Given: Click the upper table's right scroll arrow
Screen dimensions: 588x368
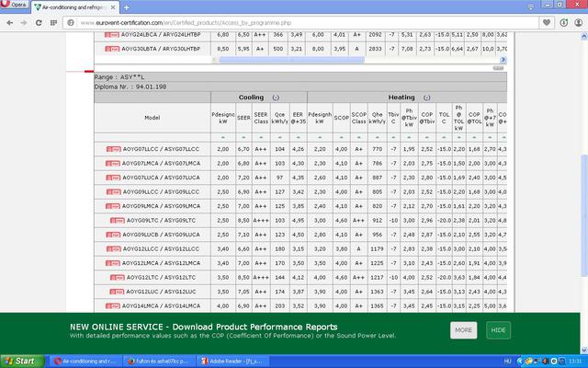Looking at the screenshot, I should coord(503,60).
